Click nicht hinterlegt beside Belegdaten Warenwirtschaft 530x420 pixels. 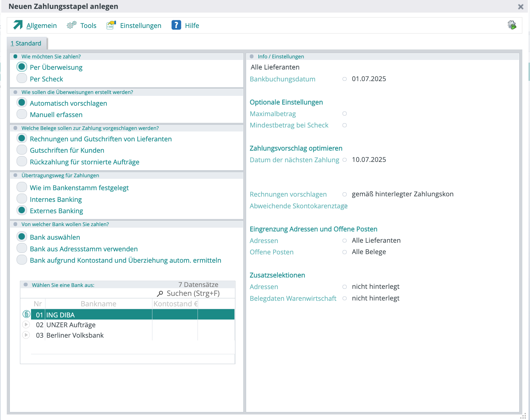pyautogui.click(x=376, y=298)
